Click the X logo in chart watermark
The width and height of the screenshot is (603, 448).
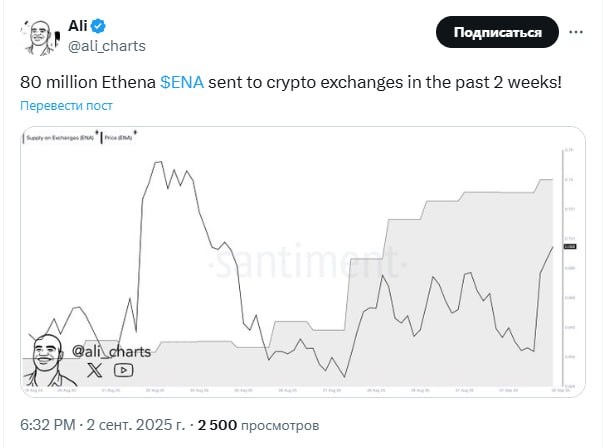coord(95,370)
